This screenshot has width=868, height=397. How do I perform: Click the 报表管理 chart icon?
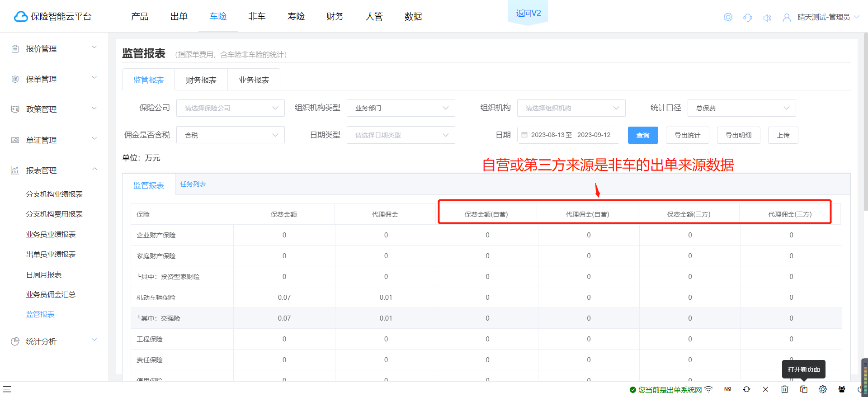15,170
